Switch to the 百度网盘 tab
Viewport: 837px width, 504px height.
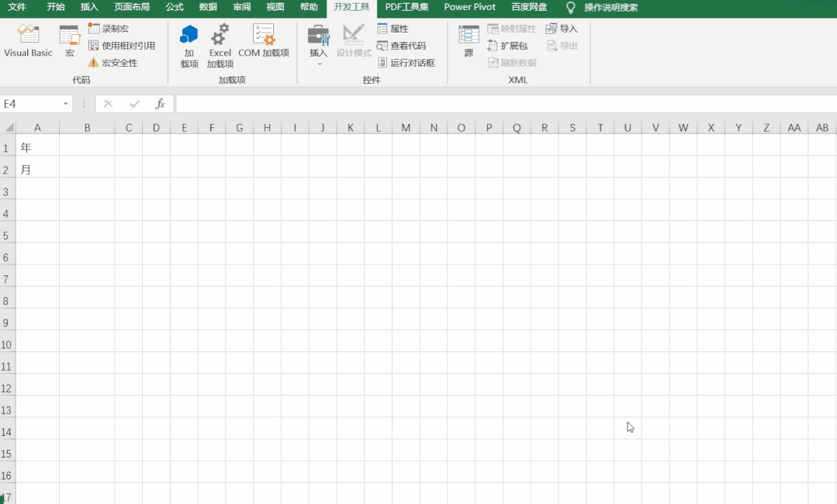tap(529, 7)
